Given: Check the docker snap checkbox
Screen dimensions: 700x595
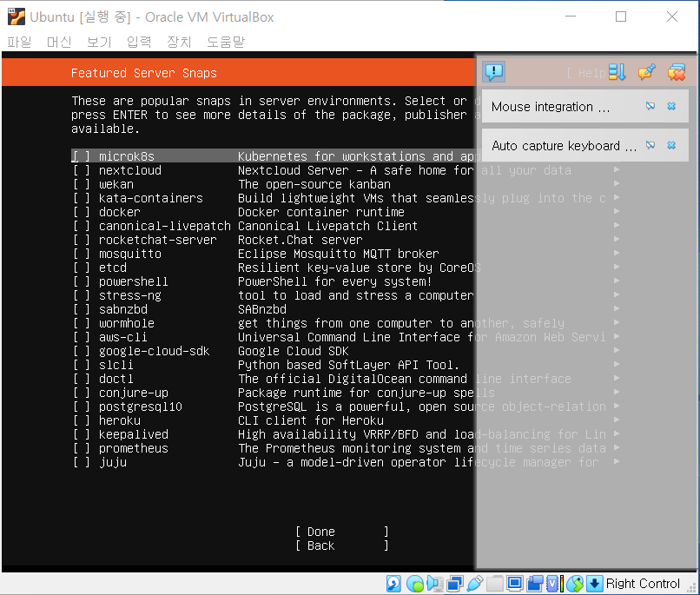Looking at the screenshot, I should click(82, 212).
